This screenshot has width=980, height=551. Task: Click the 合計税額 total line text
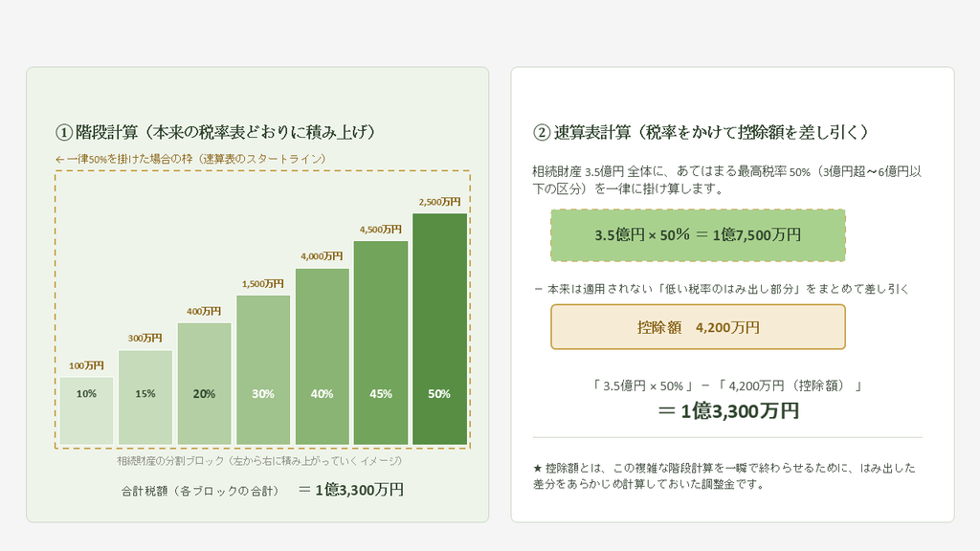(x=262, y=490)
